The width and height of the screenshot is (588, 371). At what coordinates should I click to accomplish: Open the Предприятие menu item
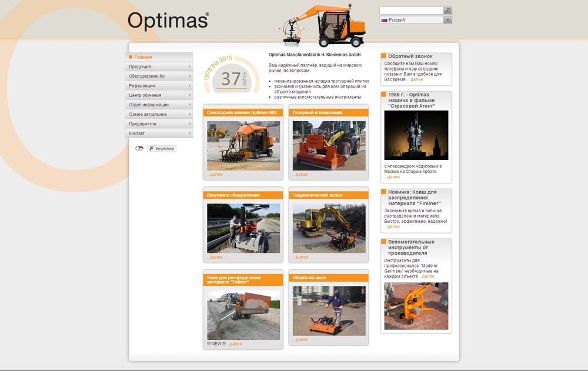(159, 124)
